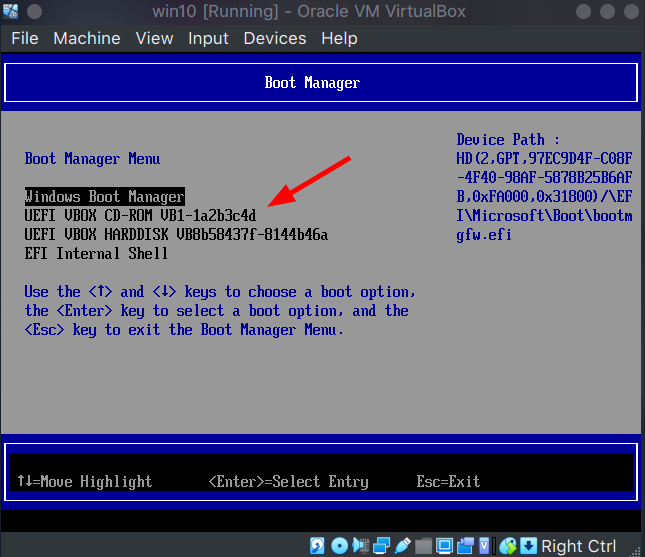Click the VirtualBox window icon in title bar
645x557 pixels.
pyautogui.click(x=10, y=11)
